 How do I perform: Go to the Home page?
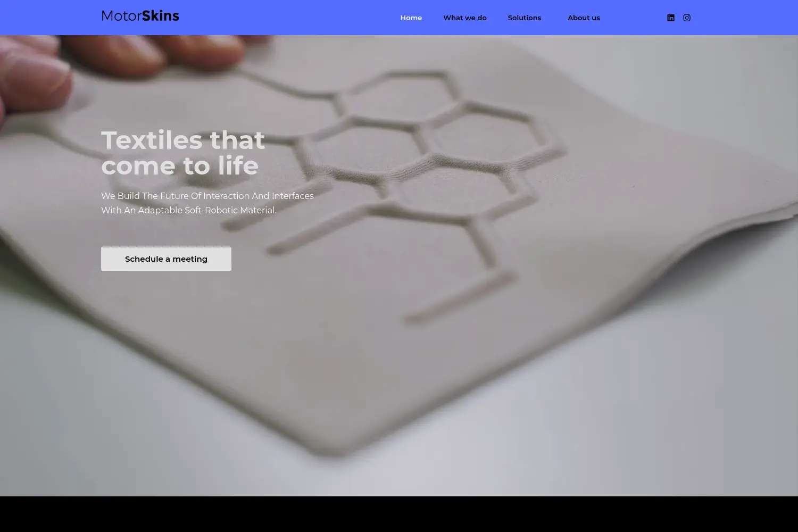click(x=411, y=18)
